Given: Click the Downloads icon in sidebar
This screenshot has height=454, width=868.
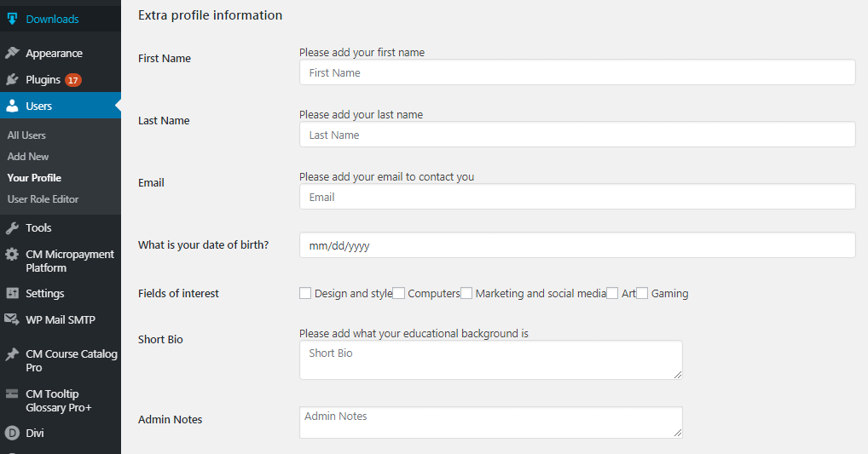Looking at the screenshot, I should pyautogui.click(x=12, y=19).
